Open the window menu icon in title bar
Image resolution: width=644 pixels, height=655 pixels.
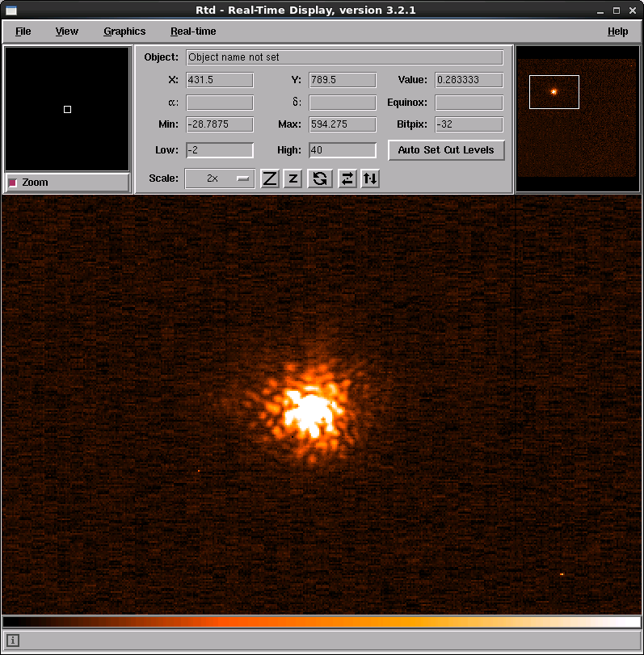tap(11, 10)
